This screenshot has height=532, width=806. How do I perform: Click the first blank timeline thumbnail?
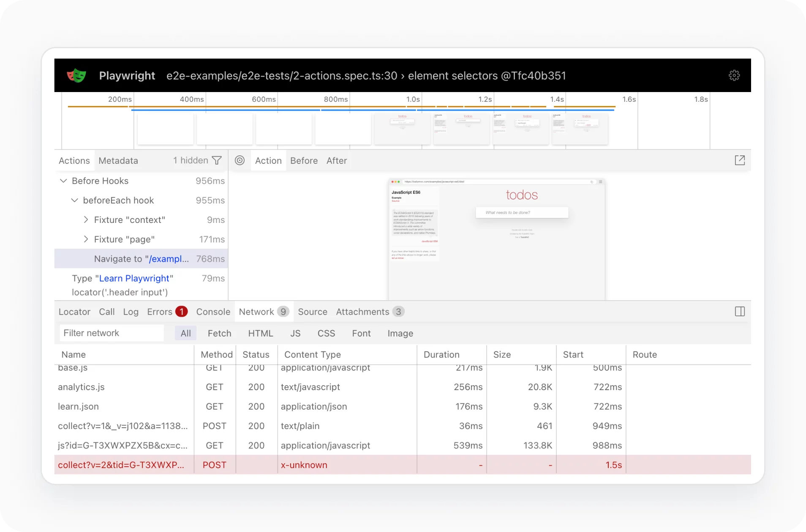pyautogui.click(x=166, y=129)
